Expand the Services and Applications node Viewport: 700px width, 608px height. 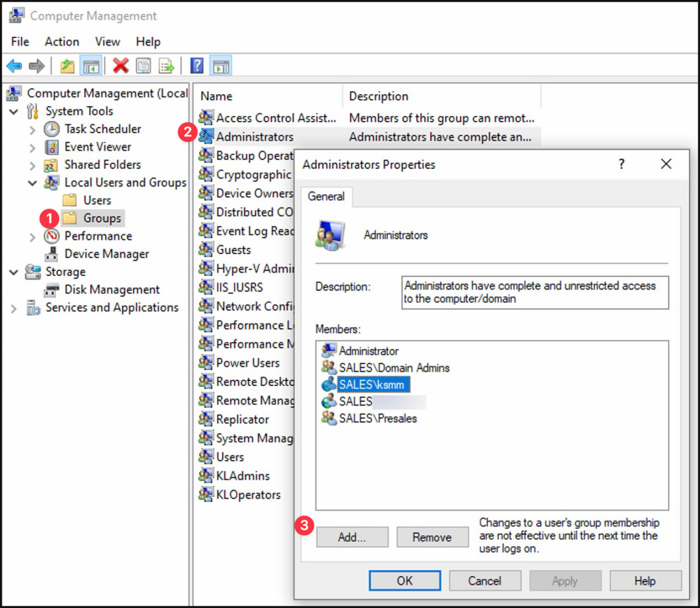pyautogui.click(x=14, y=308)
